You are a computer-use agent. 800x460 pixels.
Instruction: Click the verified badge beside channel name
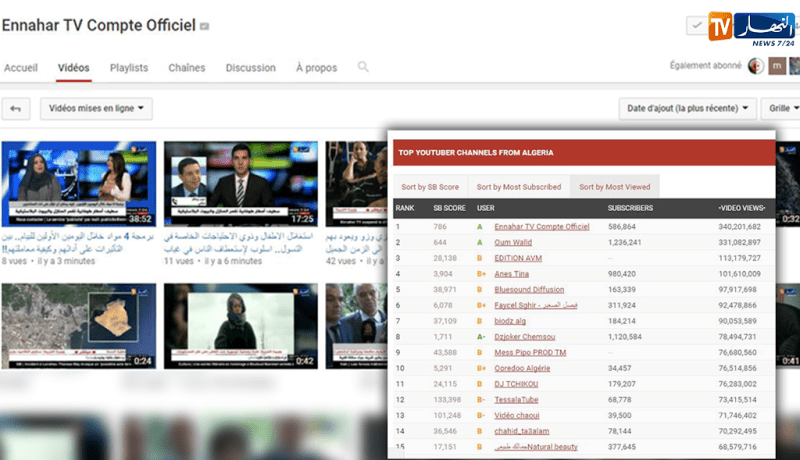coord(204,26)
